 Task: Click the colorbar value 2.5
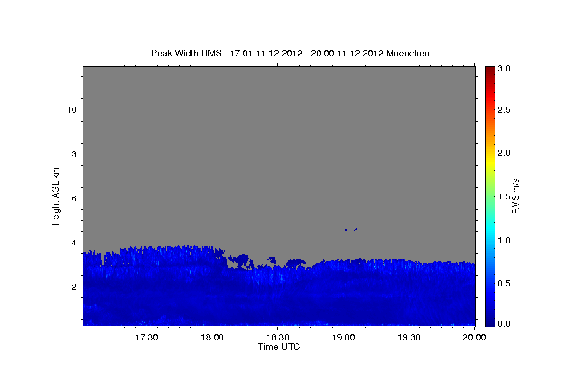pos(505,110)
